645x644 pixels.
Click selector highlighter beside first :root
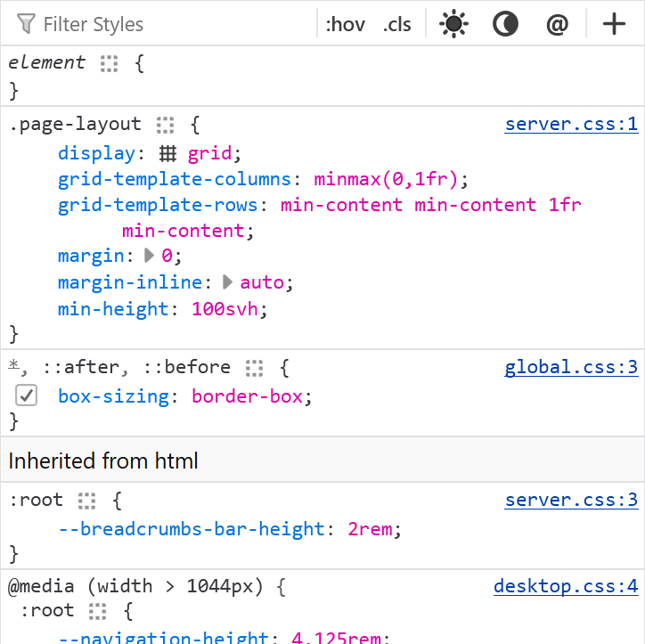click(x=86, y=501)
